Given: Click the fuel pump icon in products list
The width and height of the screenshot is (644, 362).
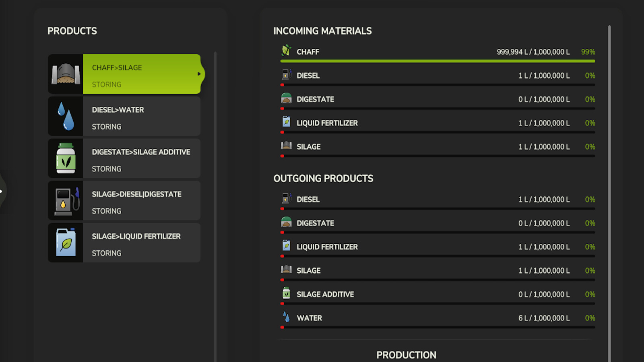Looking at the screenshot, I should click(x=66, y=201).
